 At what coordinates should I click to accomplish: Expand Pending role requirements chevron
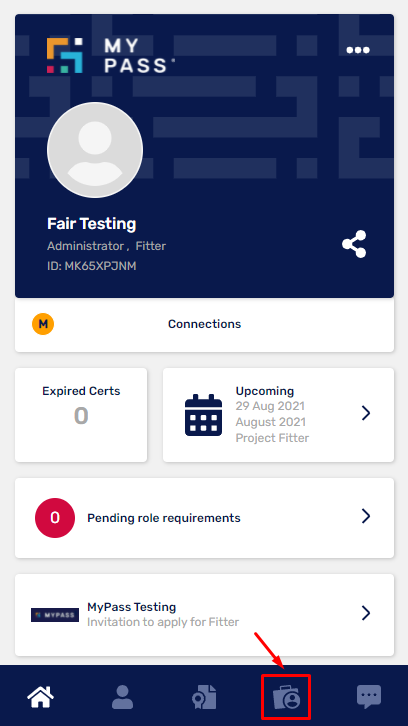tap(366, 516)
